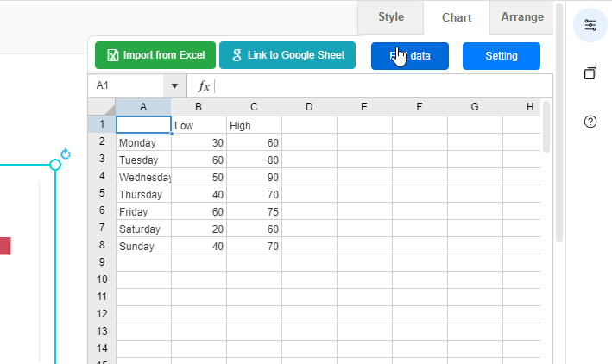Select the Chart tab
Viewport: 612px width, 364px height.
pos(457,17)
